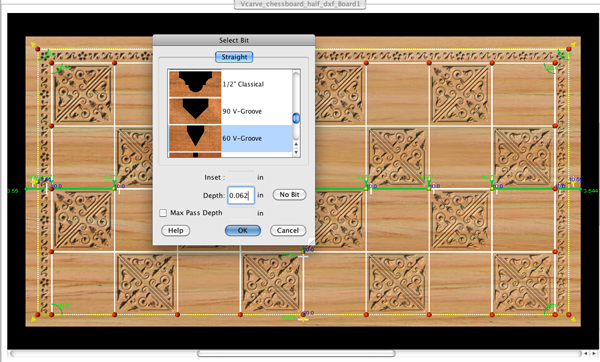Click the 60 V-Groove list label

pyautogui.click(x=242, y=138)
